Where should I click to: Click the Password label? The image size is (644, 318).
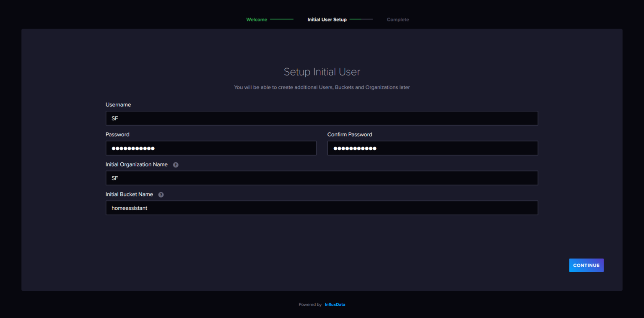tap(117, 134)
